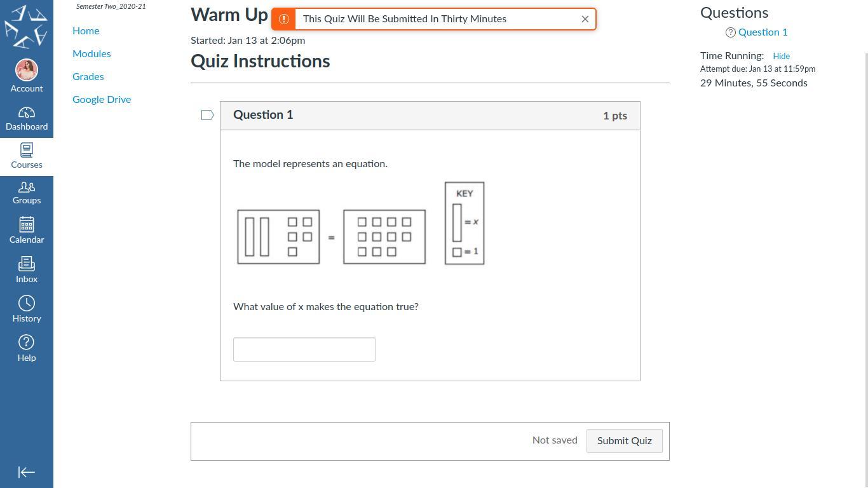
Task: Collapse the global navigation sidebar
Action: 27,472
